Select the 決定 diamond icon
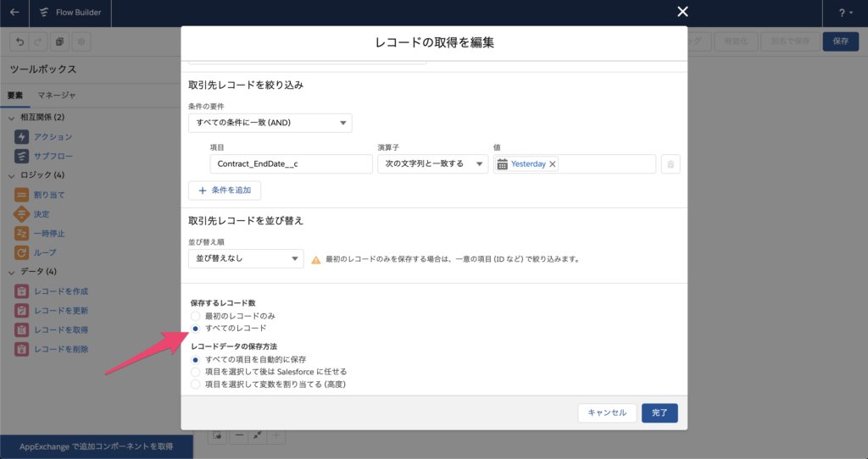 [21, 214]
